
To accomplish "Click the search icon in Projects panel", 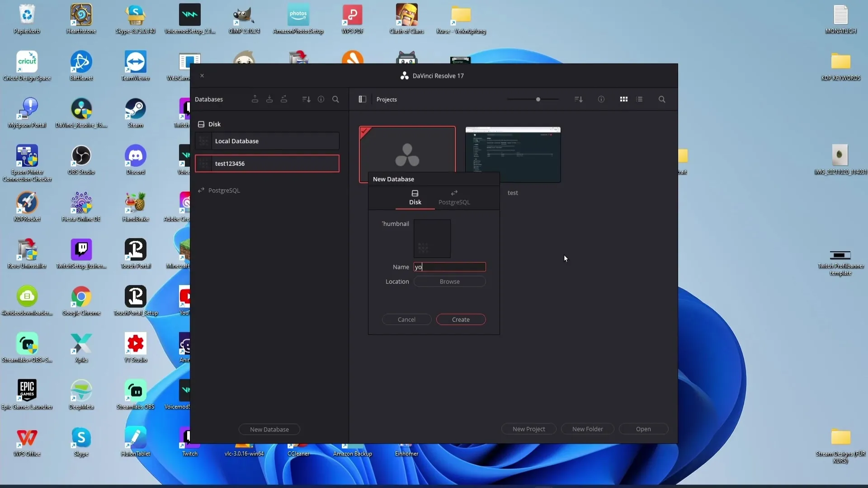I will [x=662, y=99].
